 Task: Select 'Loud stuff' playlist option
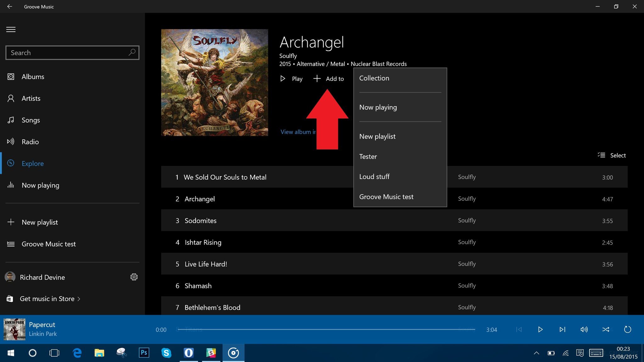(x=374, y=176)
